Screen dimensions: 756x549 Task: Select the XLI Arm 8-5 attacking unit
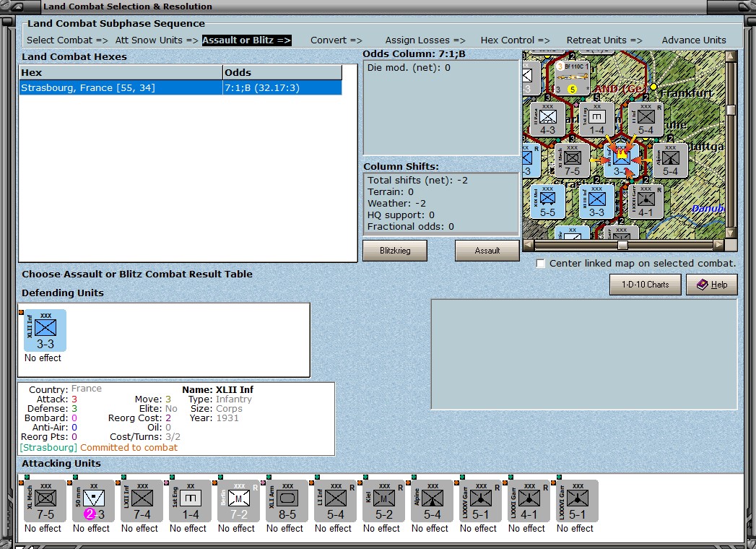287,501
